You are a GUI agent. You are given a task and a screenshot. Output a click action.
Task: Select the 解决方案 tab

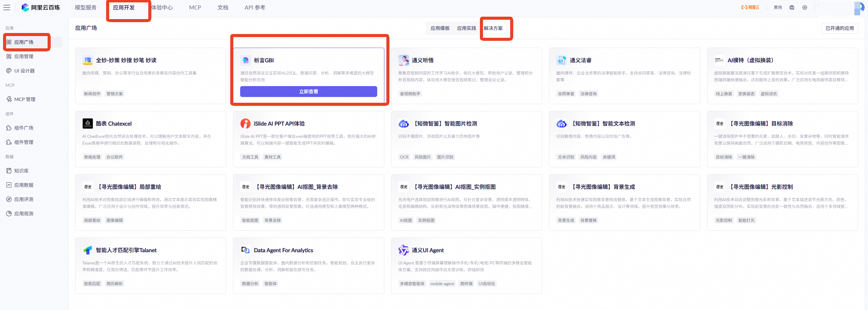(493, 28)
